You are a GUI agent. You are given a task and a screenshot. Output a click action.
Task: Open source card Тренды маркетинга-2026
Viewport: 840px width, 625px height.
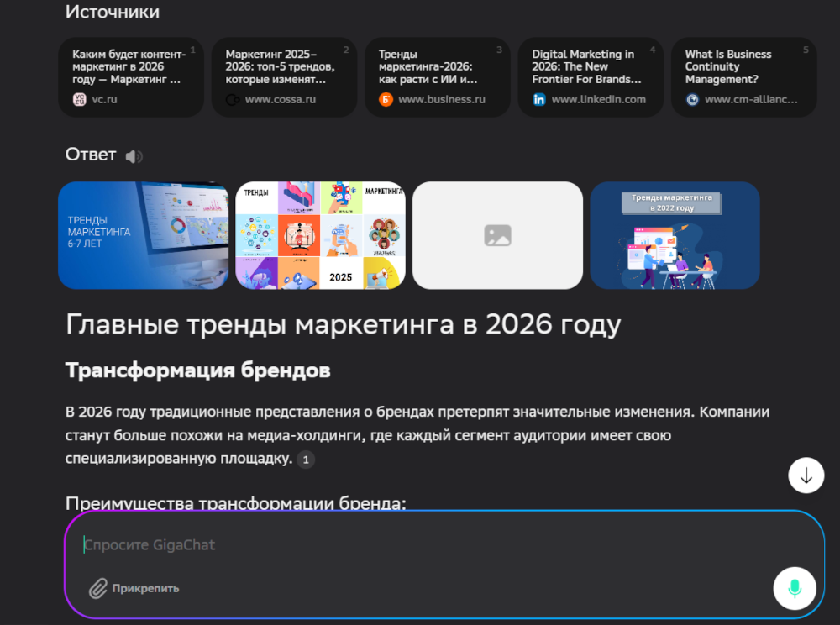pyautogui.click(x=437, y=77)
